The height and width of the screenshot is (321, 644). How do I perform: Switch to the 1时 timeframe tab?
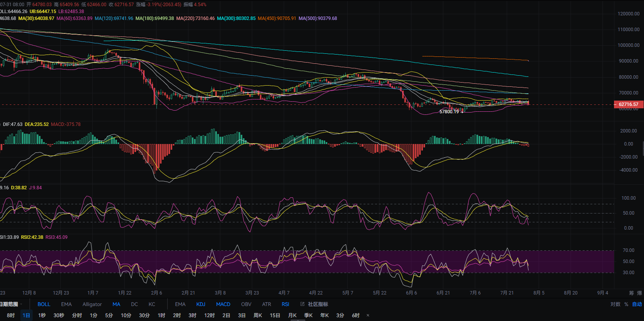[161, 315]
